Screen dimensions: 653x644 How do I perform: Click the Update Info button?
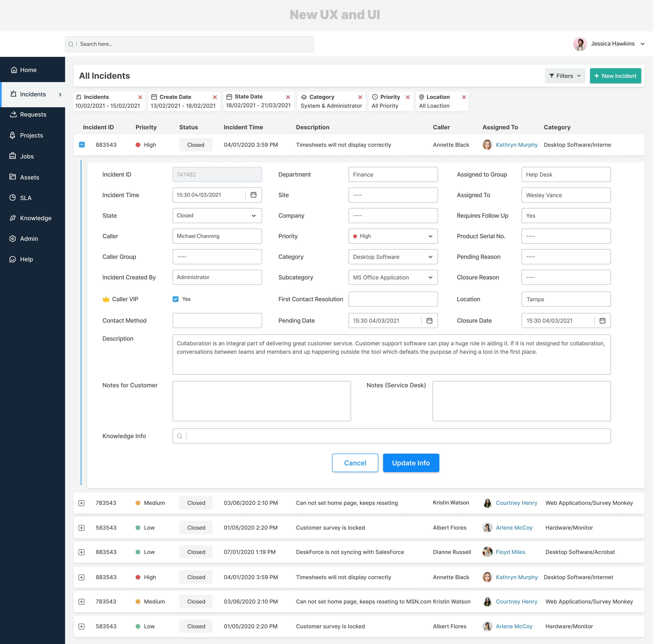pyautogui.click(x=411, y=463)
